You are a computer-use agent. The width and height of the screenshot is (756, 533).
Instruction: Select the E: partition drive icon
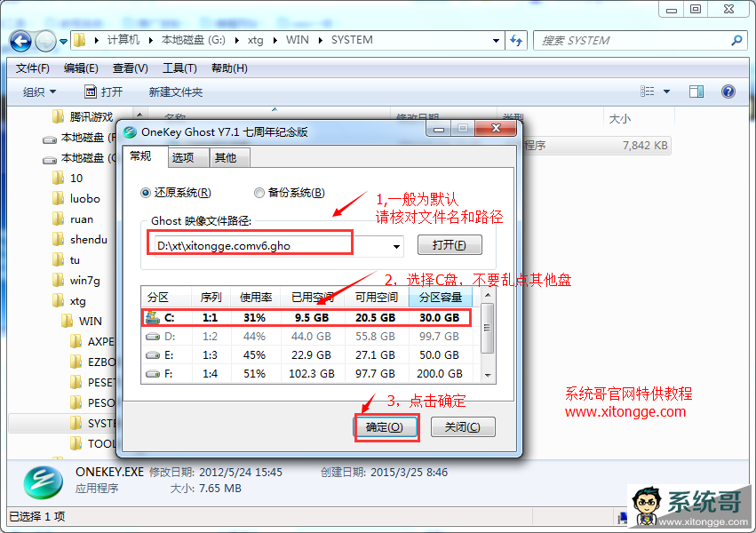click(153, 355)
